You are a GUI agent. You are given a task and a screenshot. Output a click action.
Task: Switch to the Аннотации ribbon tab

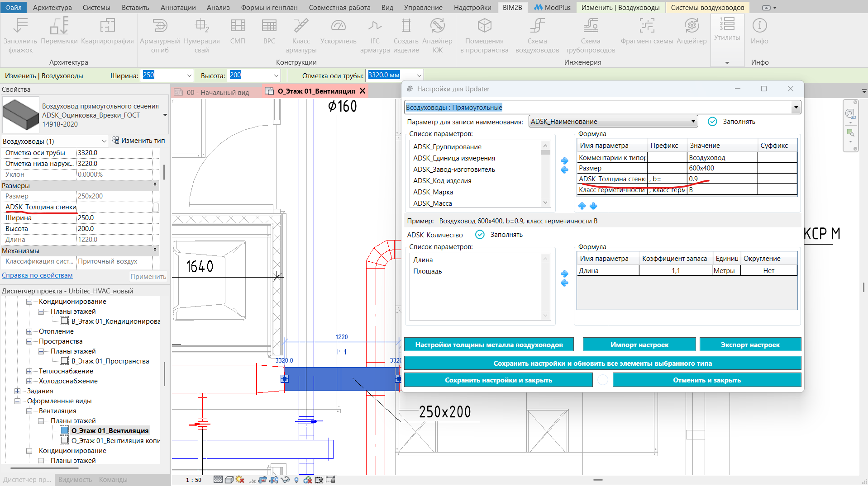178,7
